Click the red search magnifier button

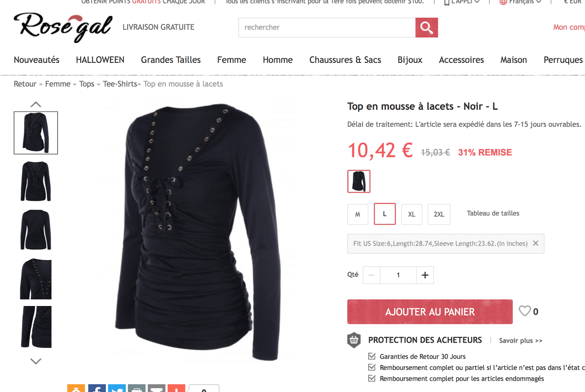[426, 27]
